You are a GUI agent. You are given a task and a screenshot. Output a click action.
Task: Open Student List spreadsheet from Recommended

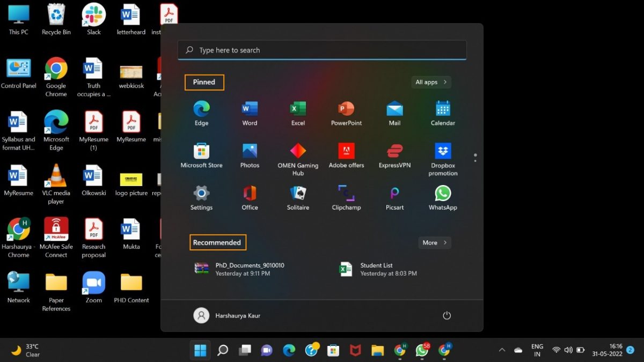click(x=376, y=269)
